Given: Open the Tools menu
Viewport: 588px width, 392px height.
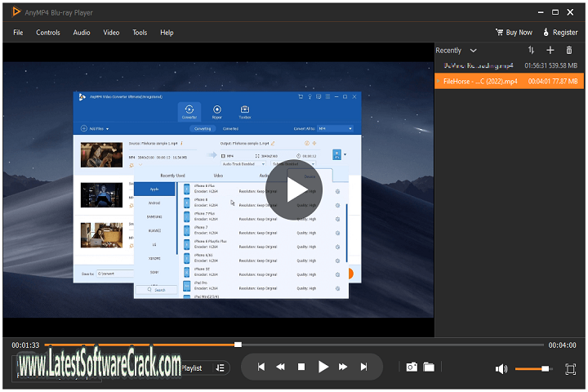Looking at the screenshot, I should click(140, 33).
